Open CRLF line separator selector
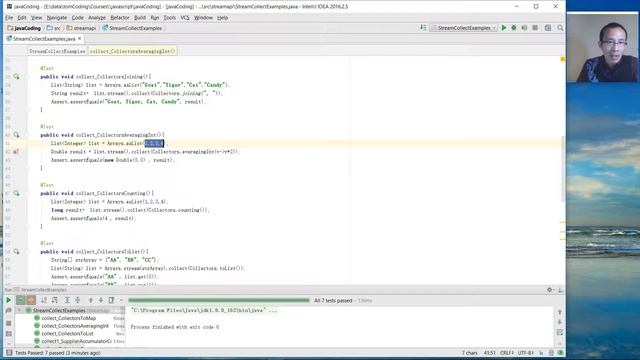The height and width of the screenshot is (360, 640). 507,353
